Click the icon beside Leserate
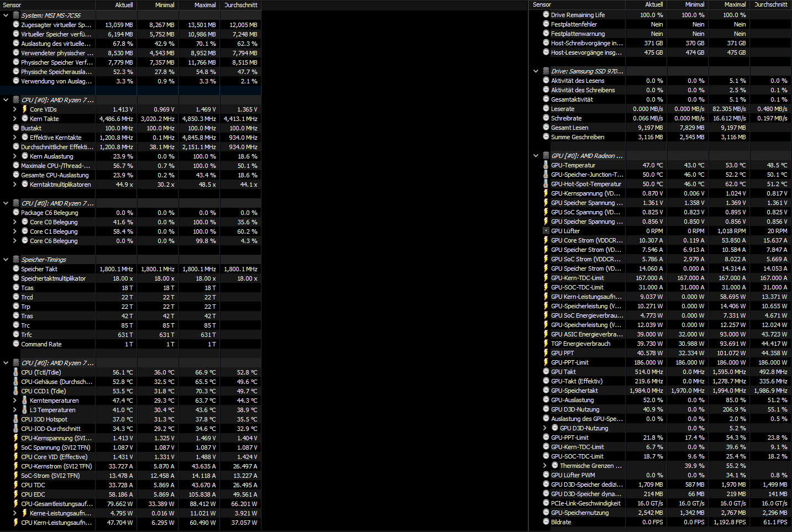This screenshot has height=532, width=792. click(x=546, y=109)
